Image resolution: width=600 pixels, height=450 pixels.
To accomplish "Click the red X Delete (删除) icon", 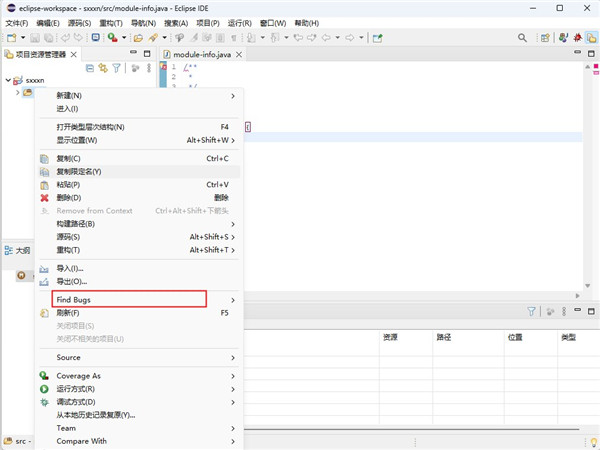I will pyautogui.click(x=44, y=198).
